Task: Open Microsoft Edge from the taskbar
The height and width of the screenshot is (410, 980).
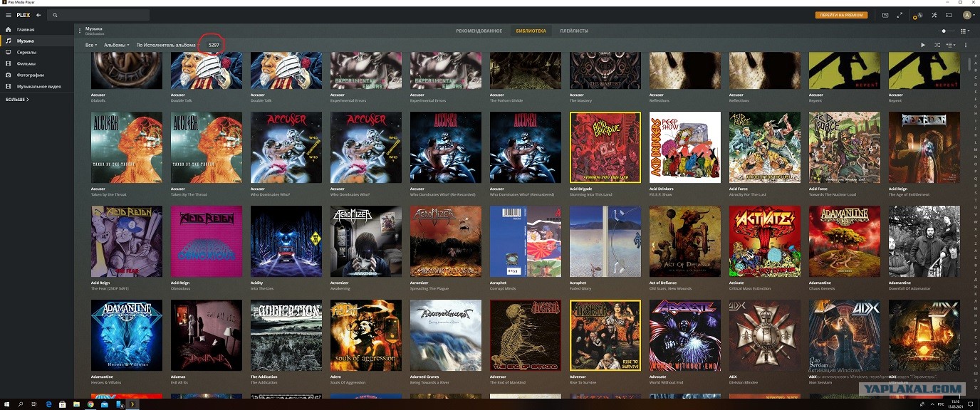Action: click(x=49, y=404)
